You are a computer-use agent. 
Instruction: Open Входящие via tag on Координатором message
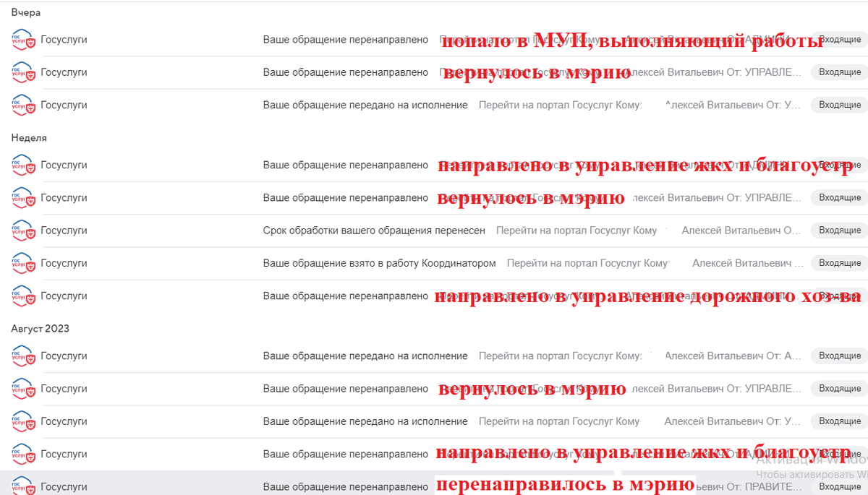tap(838, 262)
